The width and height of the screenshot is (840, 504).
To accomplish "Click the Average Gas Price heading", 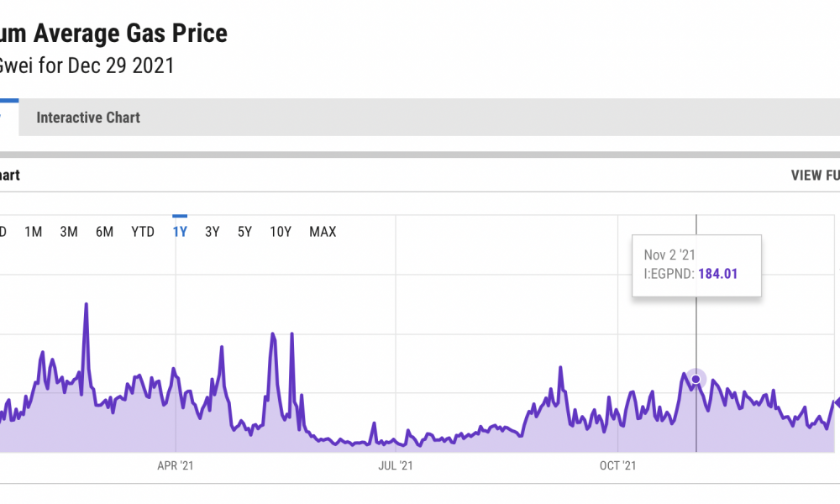I will 130,34.
